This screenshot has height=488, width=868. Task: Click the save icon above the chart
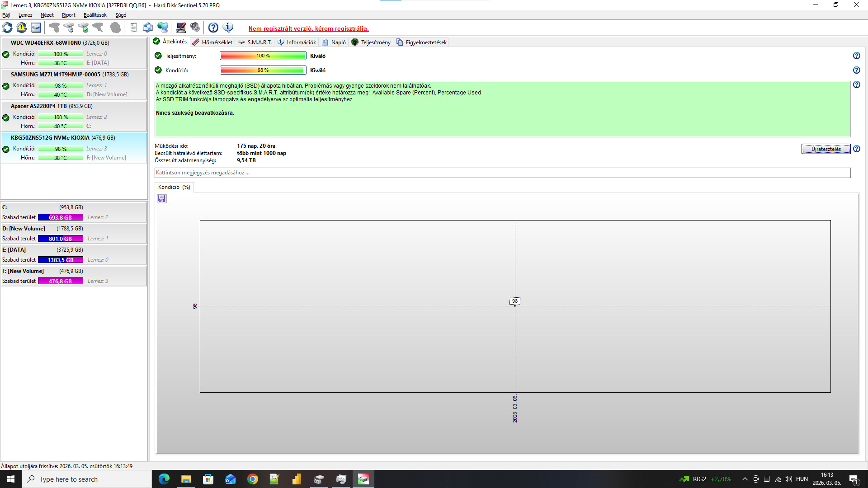click(x=162, y=199)
